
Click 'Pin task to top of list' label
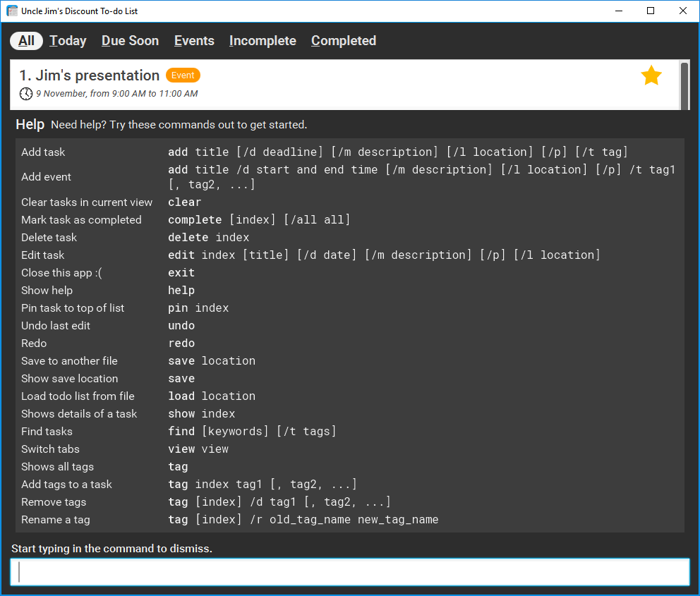coord(73,308)
